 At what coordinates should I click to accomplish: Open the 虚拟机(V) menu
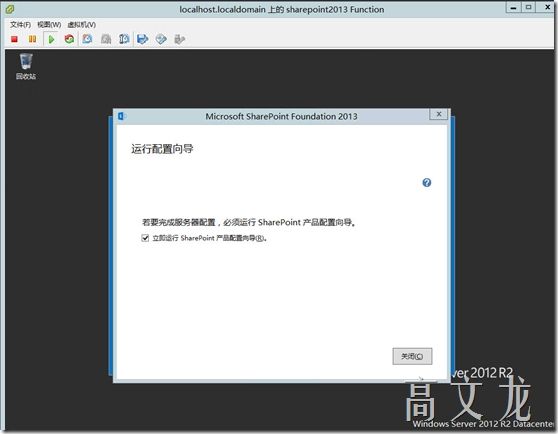(x=81, y=25)
